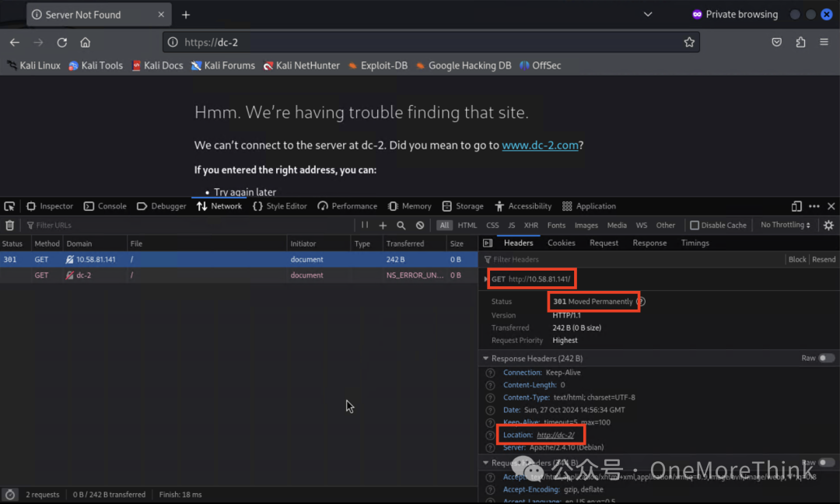Viewport: 840px width, 504px height.
Task: Pause network recording
Action: tap(365, 226)
